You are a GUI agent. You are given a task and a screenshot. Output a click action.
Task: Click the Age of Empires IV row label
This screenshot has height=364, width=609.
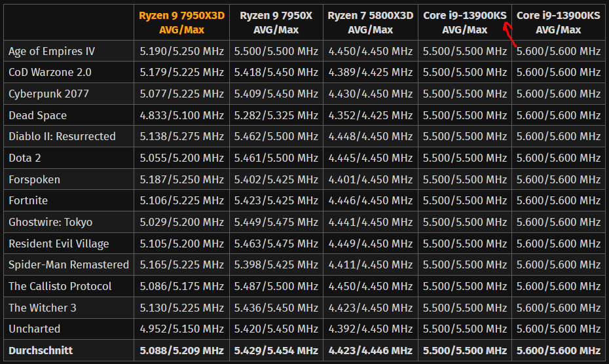click(52, 51)
